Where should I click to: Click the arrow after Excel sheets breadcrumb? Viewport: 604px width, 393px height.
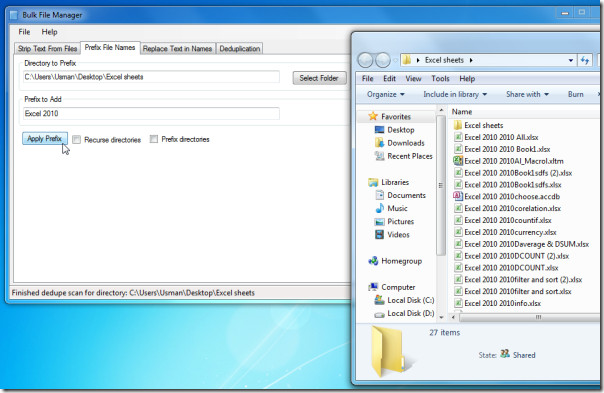pyautogui.click(x=471, y=60)
